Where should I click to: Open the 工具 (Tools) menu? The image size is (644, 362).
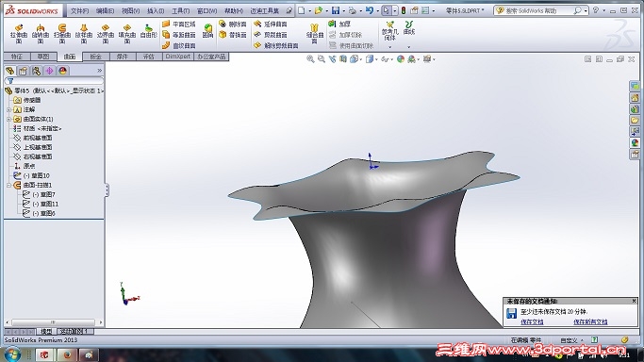pos(181,10)
